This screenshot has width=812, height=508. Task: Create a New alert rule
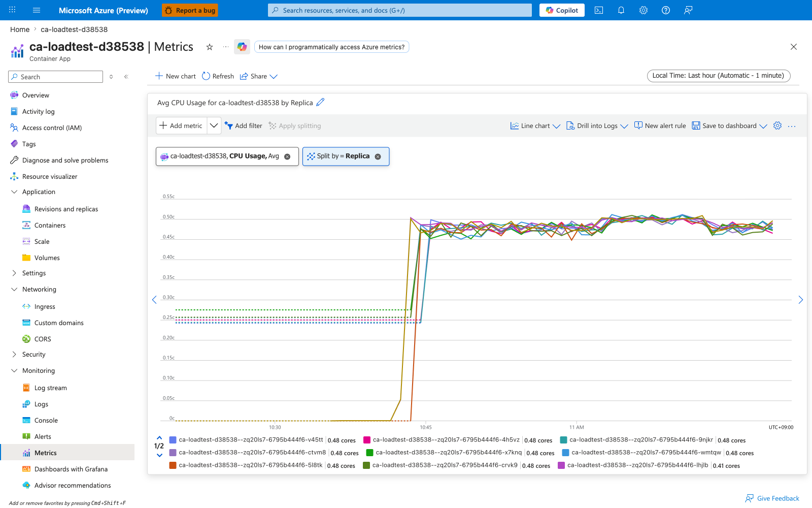660,125
